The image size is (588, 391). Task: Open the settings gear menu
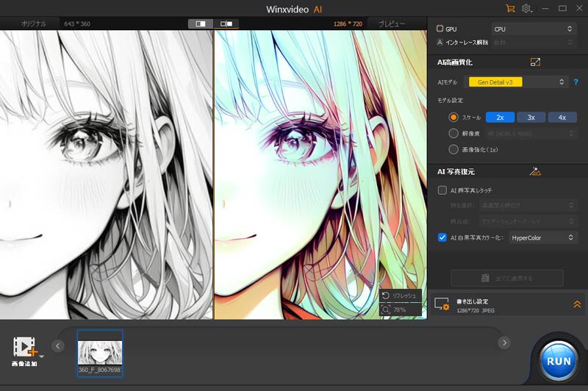pos(526,8)
